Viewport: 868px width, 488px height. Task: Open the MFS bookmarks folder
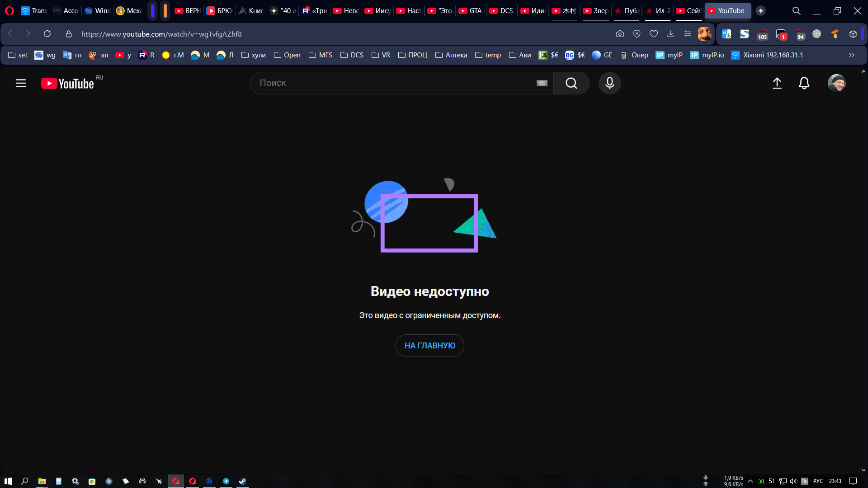pos(321,55)
